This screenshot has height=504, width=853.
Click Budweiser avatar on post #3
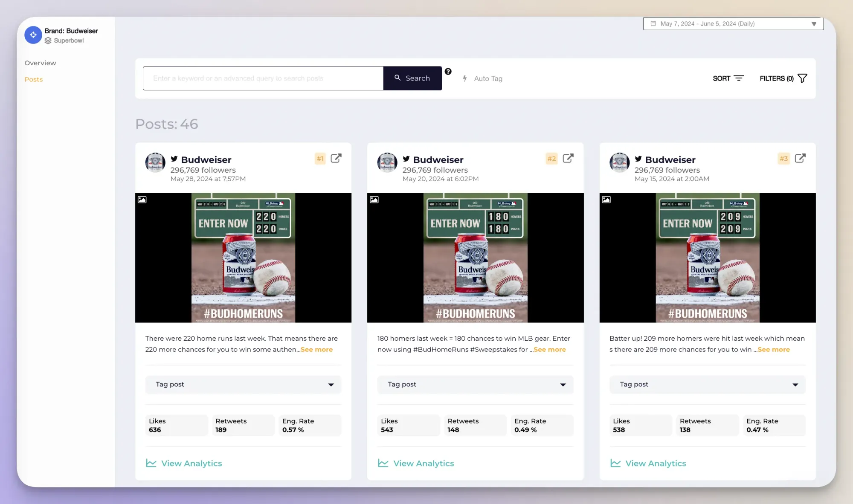619,162
